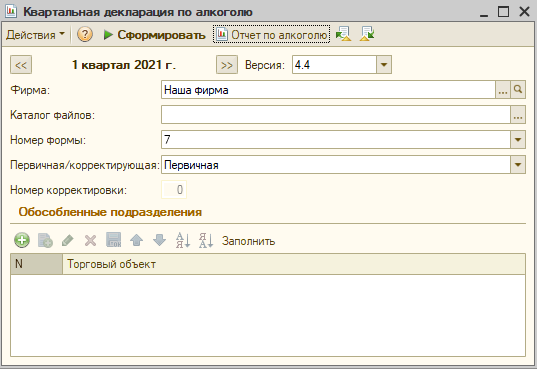Screen dimensions: 537x369
Task: Click the pencil edit row icon
Action: (67, 240)
